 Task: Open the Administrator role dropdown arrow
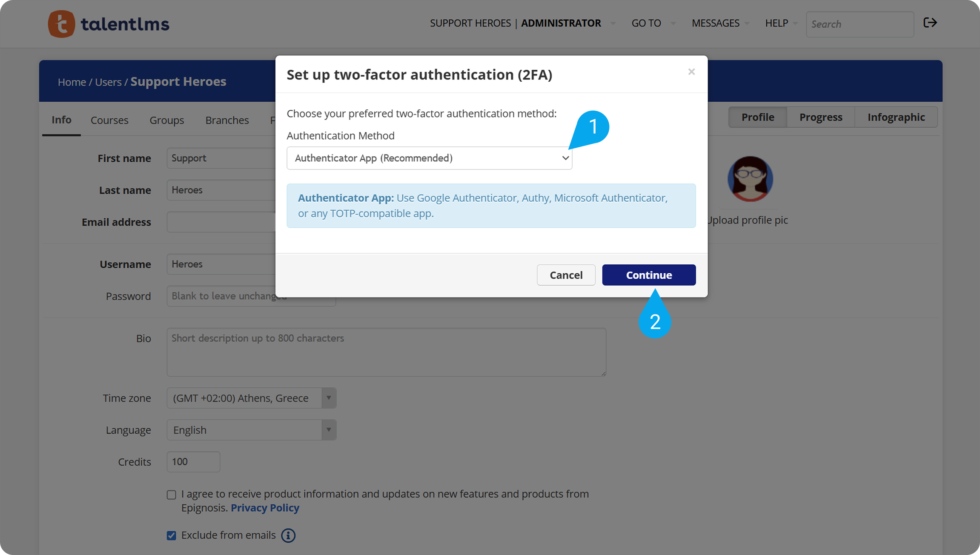(x=613, y=23)
